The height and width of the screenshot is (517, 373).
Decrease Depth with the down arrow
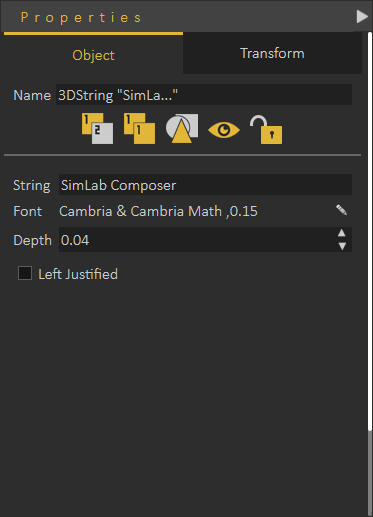[342, 246]
